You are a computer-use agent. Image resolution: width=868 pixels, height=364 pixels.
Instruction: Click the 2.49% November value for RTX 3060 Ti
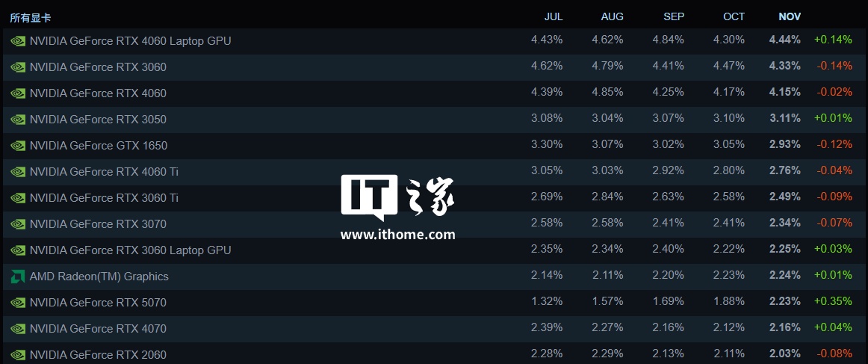click(784, 198)
